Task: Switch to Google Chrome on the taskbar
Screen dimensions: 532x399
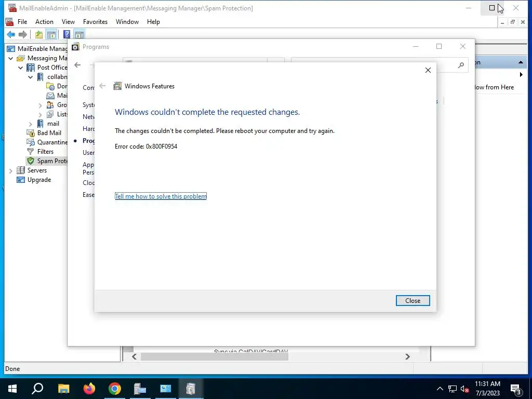Action: (x=115, y=389)
